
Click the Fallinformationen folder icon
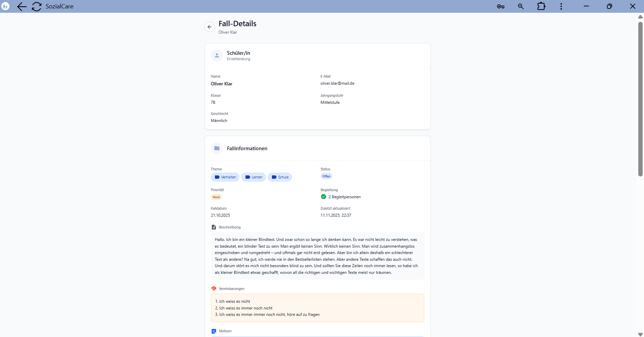point(217,148)
